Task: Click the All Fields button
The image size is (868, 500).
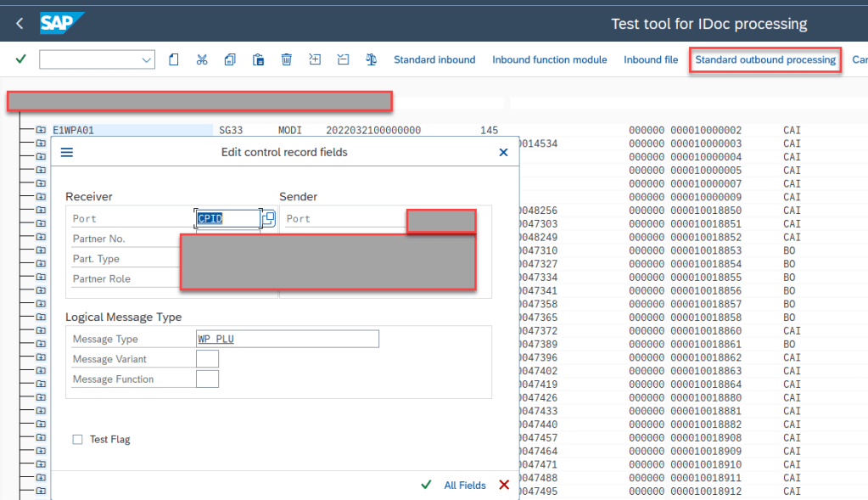Action: pyautogui.click(x=465, y=486)
